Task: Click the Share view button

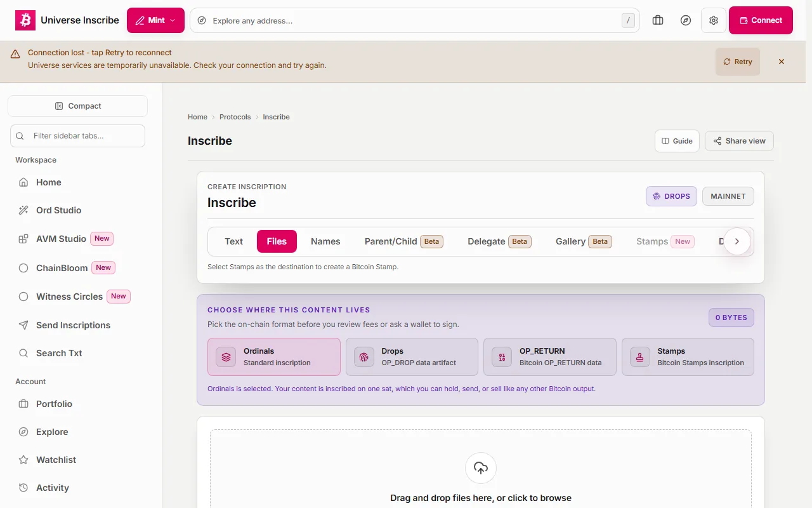Action: [739, 141]
